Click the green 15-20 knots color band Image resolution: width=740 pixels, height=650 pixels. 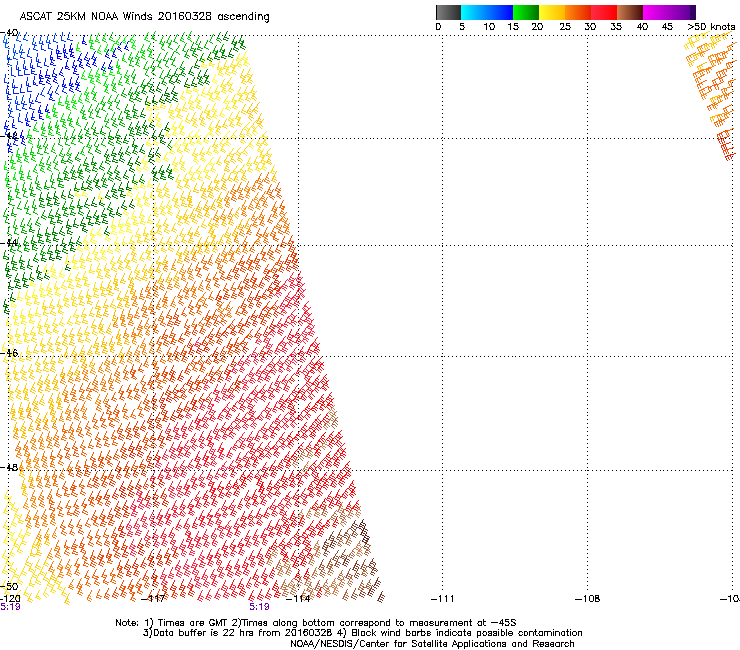click(x=526, y=12)
